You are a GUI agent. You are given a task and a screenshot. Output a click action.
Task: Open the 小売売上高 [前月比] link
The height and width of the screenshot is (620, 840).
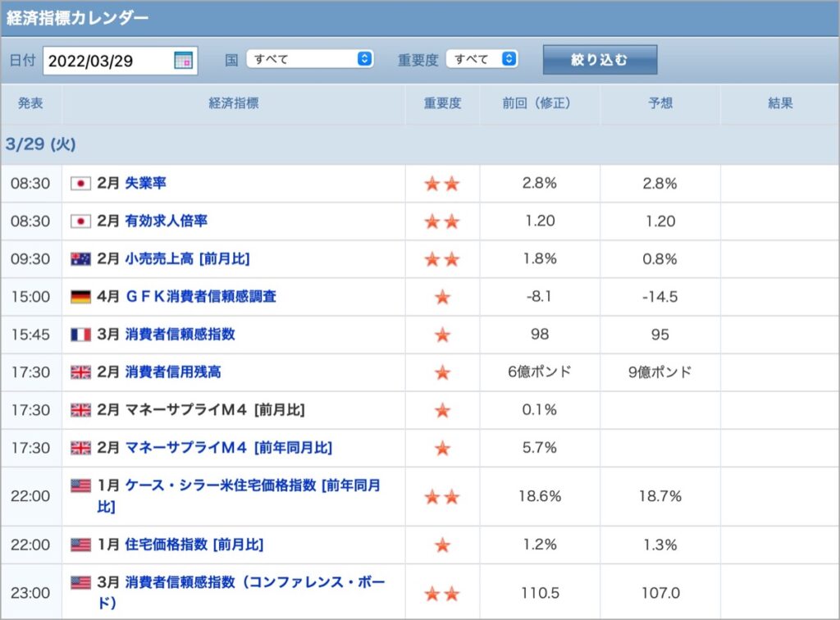click(x=187, y=258)
